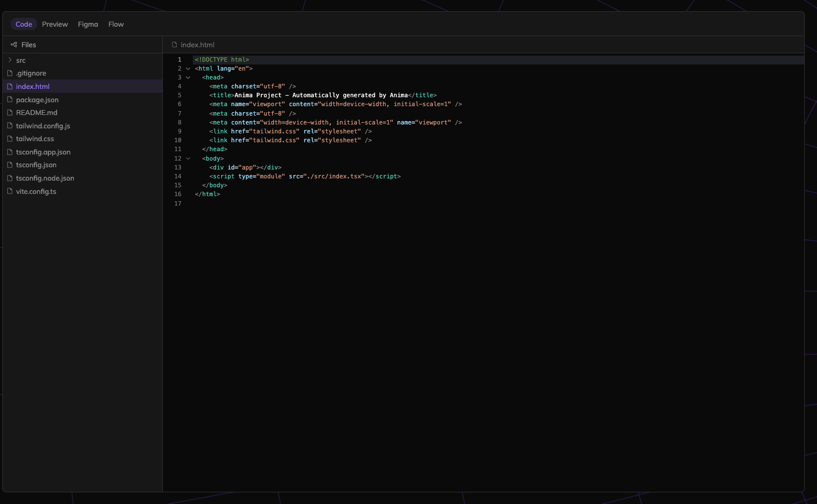The height and width of the screenshot is (504, 817).
Task: Click the README.md file icon
Action: [10, 112]
